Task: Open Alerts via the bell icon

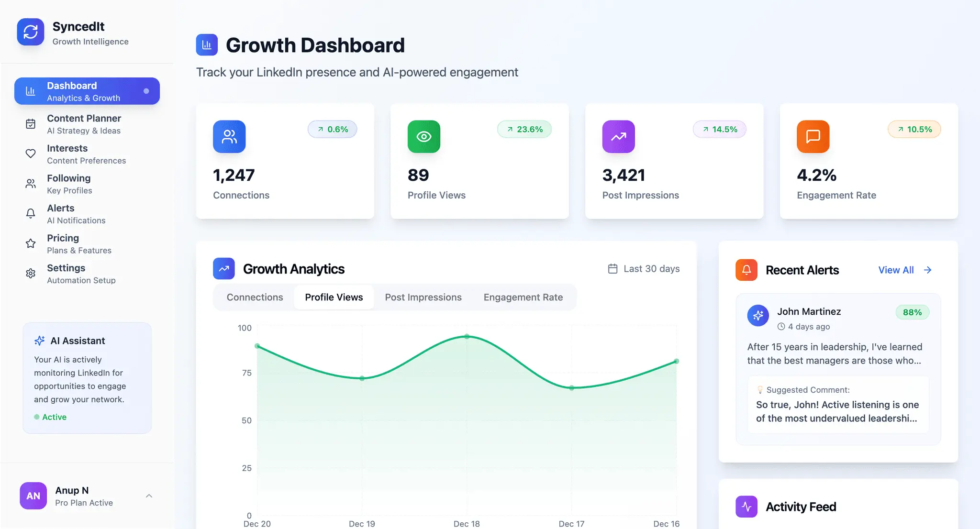Action: tap(31, 213)
